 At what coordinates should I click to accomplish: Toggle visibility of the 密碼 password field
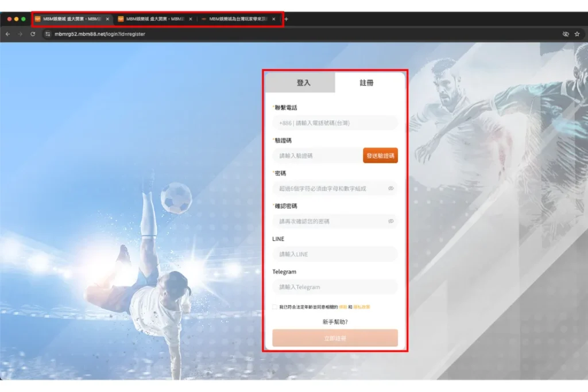(392, 188)
